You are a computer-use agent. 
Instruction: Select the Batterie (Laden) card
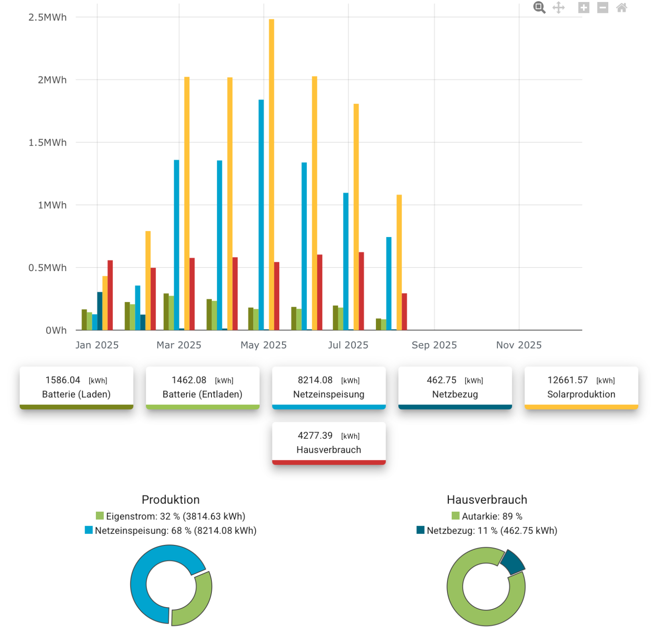coord(76,387)
